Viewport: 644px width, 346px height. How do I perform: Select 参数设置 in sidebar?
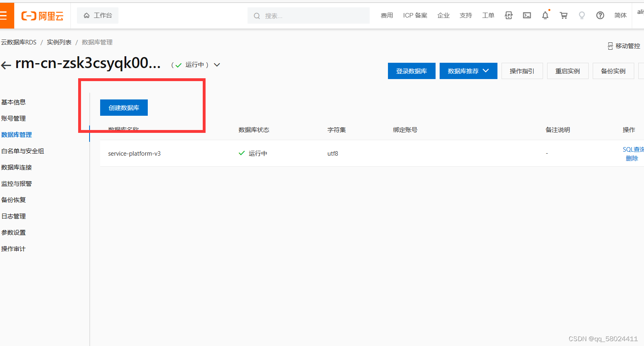[x=13, y=233]
